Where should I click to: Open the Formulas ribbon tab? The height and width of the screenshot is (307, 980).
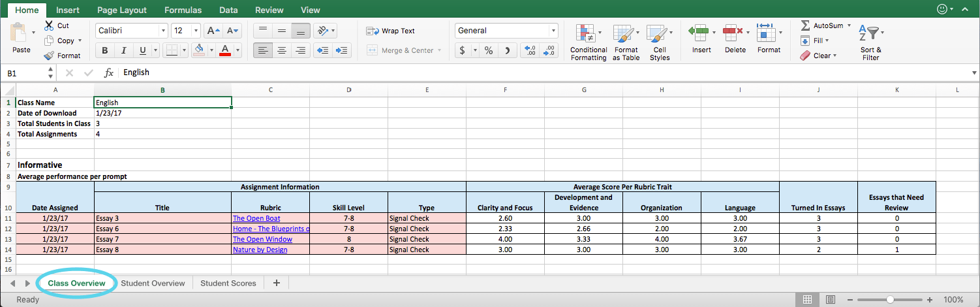183,10
